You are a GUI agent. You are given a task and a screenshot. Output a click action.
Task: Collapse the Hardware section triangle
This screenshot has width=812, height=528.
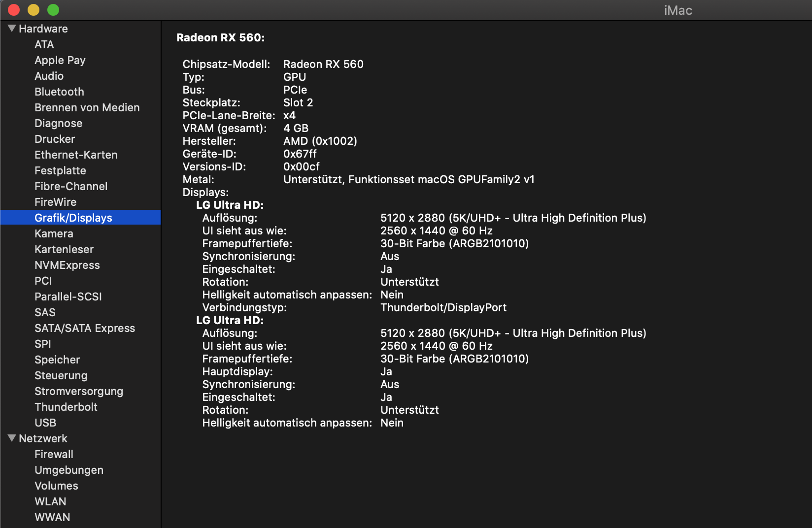pyautogui.click(x=12, y=29)
